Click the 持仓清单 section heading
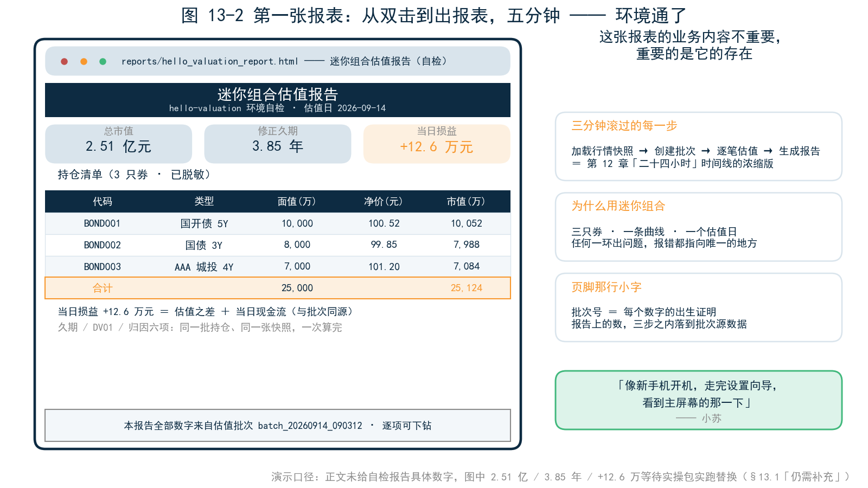 (x=133, y=175)
